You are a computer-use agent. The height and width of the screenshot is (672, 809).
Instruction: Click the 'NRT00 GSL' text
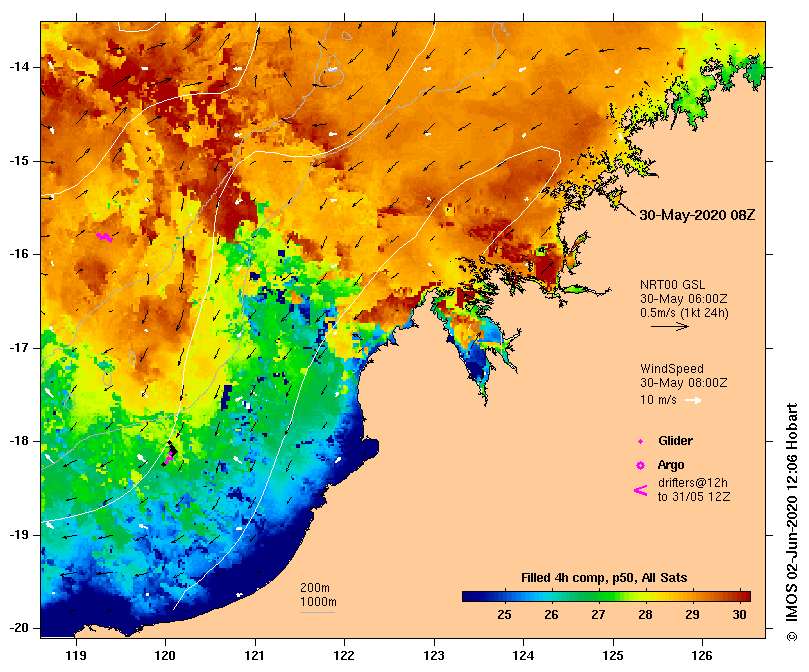(x=672, y=285)
